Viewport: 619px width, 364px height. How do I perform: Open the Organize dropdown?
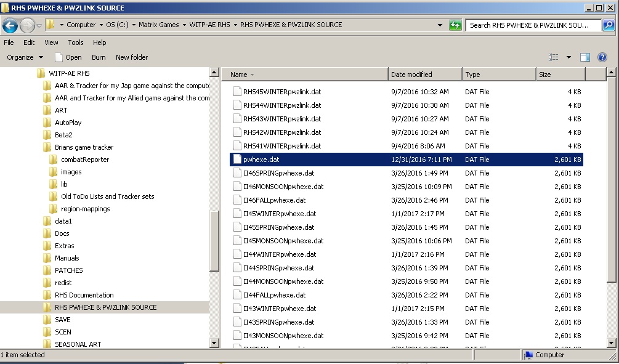(25, 57)
